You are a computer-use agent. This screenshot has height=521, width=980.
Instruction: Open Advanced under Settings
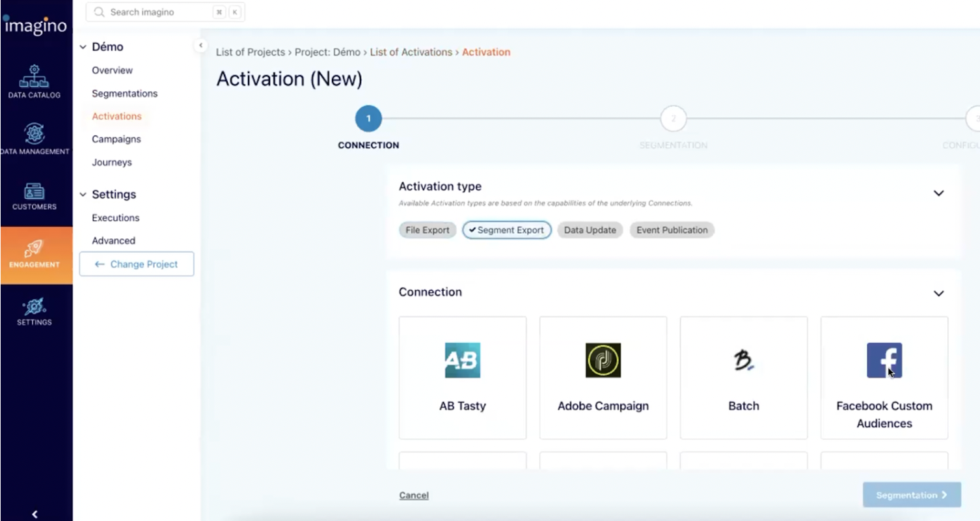pyautogui.click(x=113, y=240)
